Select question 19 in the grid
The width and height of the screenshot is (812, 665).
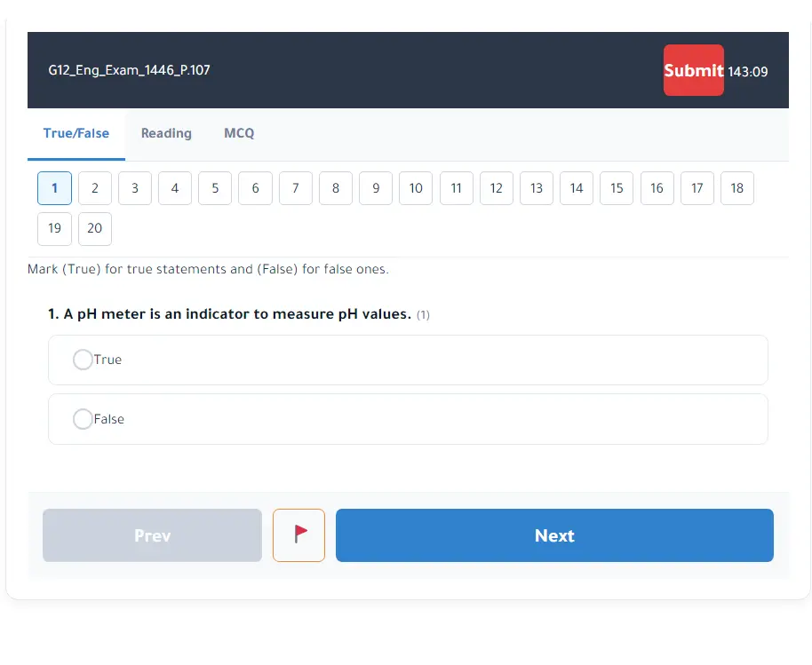click(54, 228)
